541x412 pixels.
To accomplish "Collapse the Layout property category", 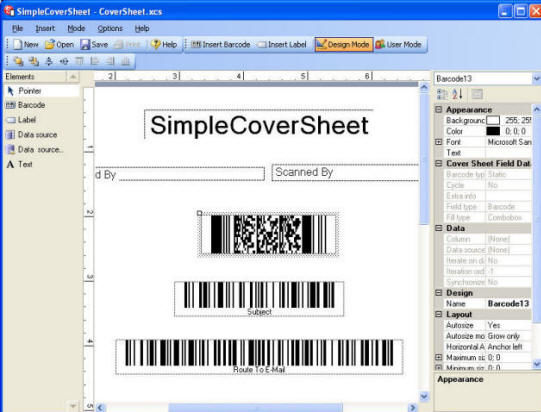I will [x=439, y=314].
